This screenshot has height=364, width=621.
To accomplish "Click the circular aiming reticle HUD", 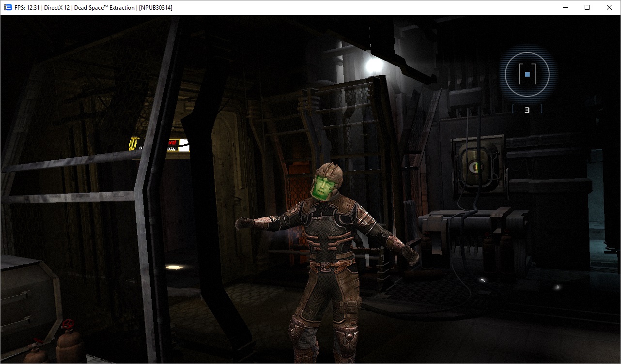I will 527,74.
